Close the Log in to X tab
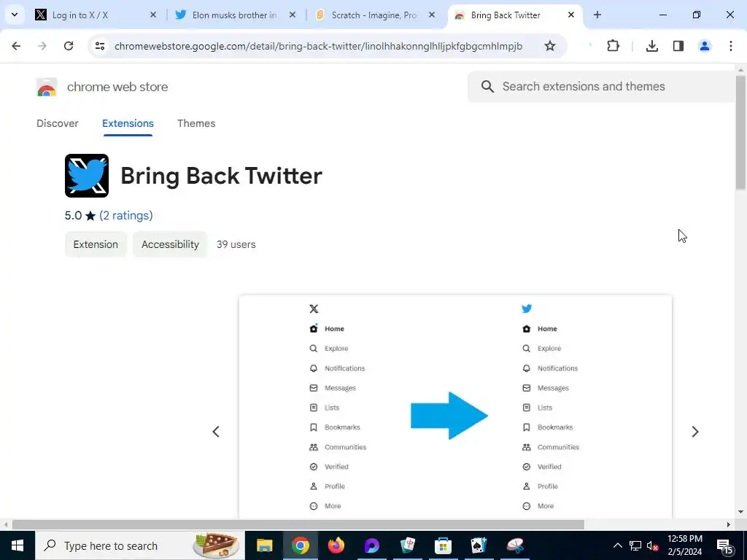Image resolution: width=747 pixels, height=560 pixels. click(153, 15)
